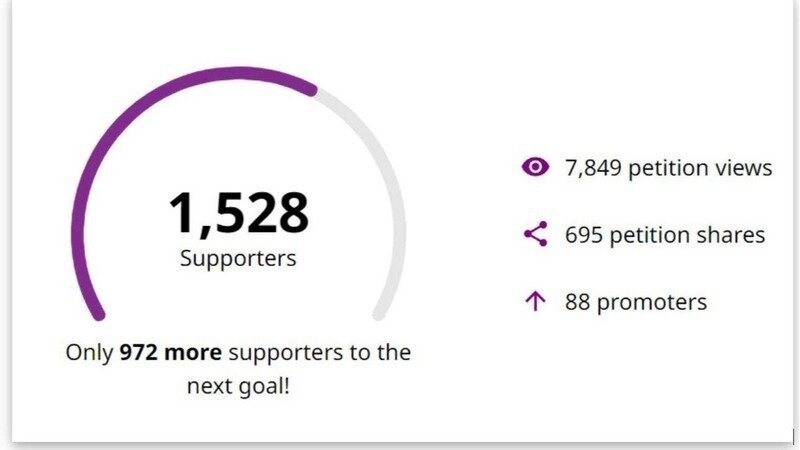The width and height of the screenshot is (800, 450).
Task: Click the upward arrow promoters icon
Action: [x=536, y=302]
